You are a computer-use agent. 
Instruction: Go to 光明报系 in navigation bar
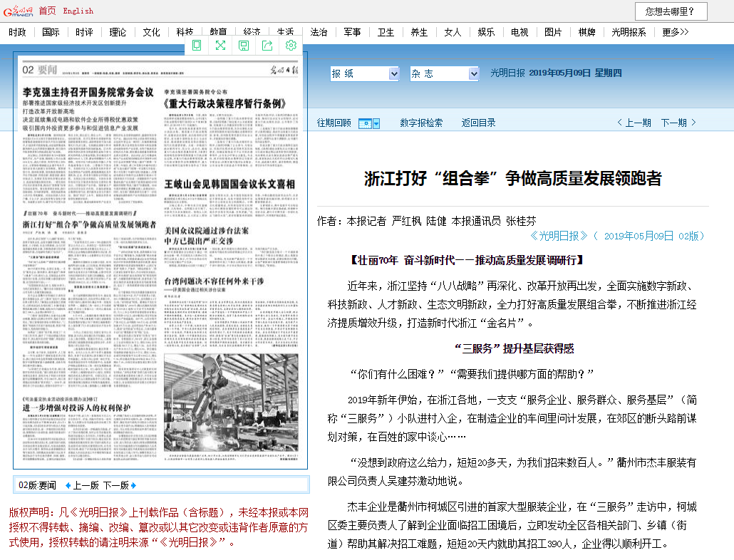tap(629, 32)
